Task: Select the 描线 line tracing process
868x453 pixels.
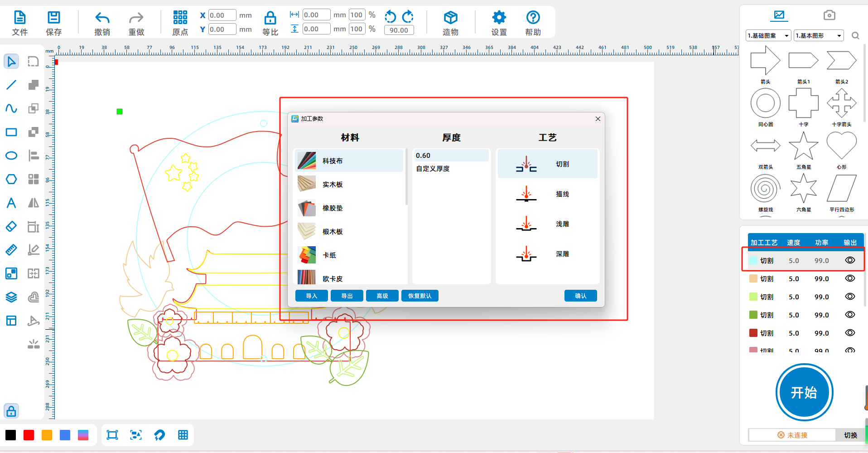Action: (548, 194)
